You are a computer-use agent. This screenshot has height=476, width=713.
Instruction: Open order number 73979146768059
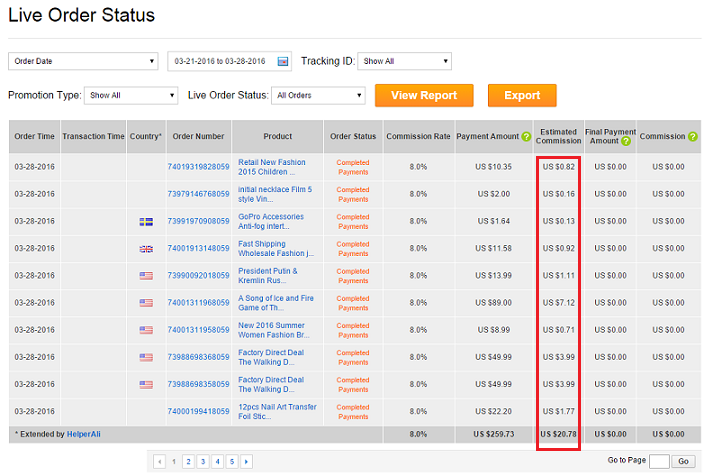[198, 194]
